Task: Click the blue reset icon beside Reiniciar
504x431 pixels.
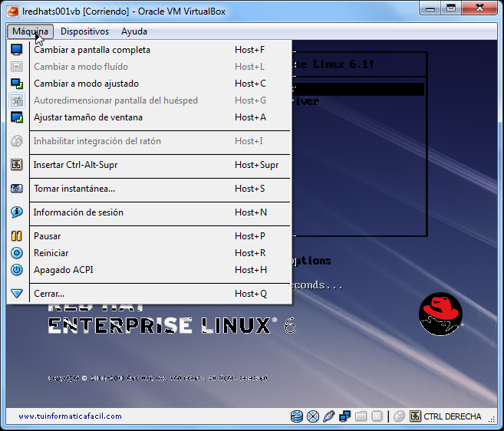Action: [17, 253]
